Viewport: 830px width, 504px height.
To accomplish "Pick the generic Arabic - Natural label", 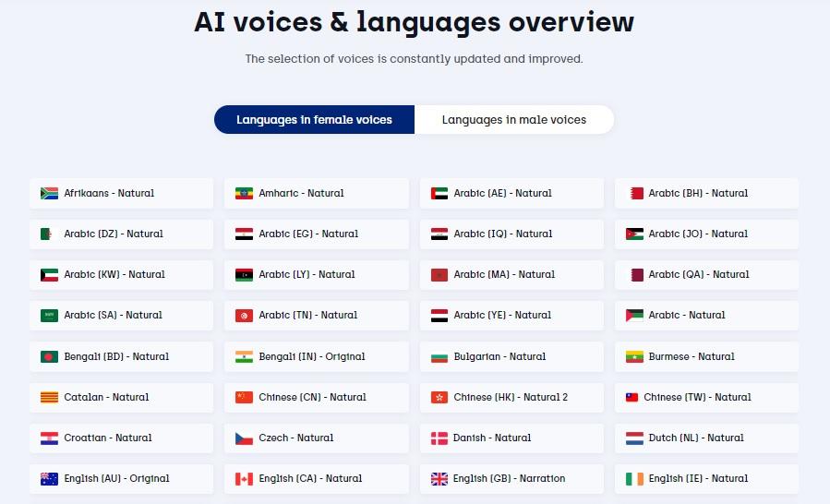I will [687, 316].
